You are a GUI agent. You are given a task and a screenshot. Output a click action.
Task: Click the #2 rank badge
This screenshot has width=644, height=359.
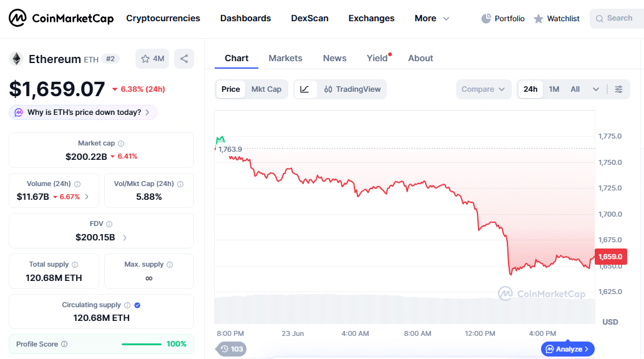[110, 59]
